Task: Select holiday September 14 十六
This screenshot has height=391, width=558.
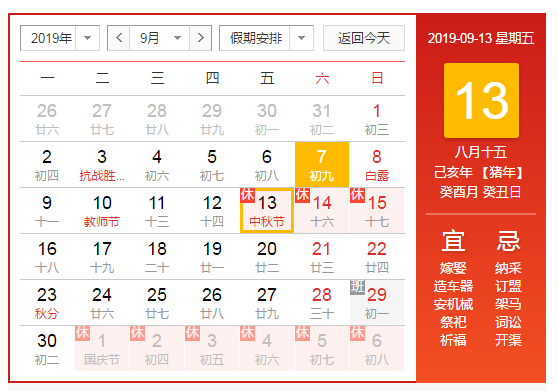Action: (x=322, y=211)
